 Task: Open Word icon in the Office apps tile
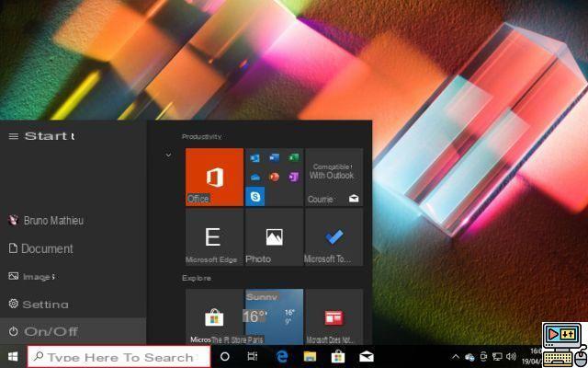pyautogui.click(x=275, y=157)
